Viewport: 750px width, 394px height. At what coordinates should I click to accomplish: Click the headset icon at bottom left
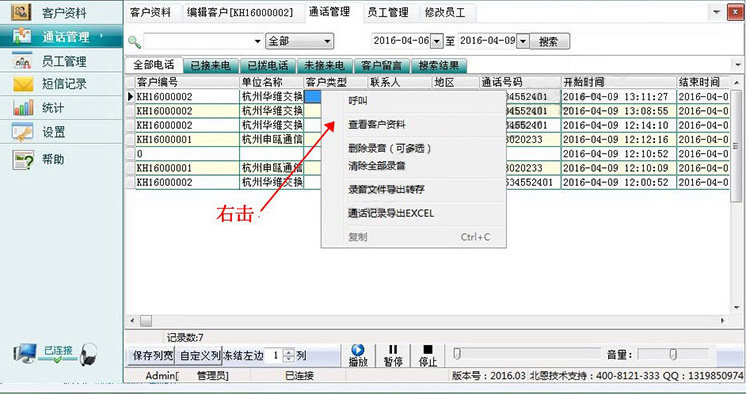[88, 355]
